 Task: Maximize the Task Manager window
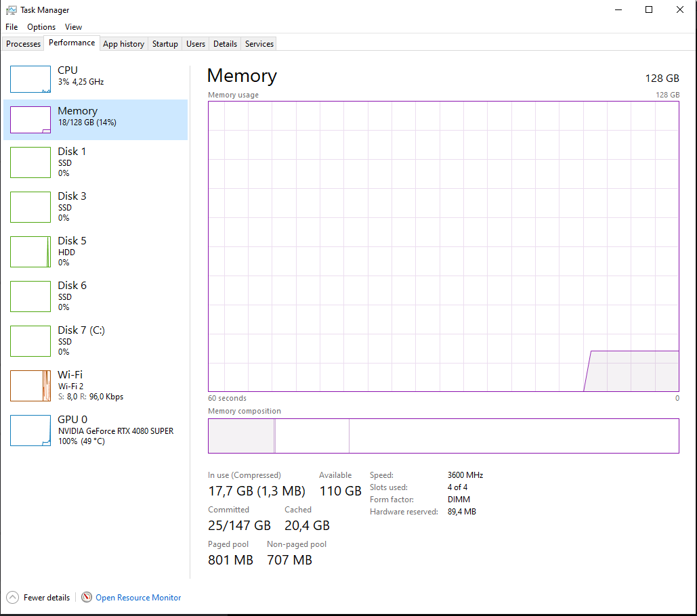pos(649,9)
